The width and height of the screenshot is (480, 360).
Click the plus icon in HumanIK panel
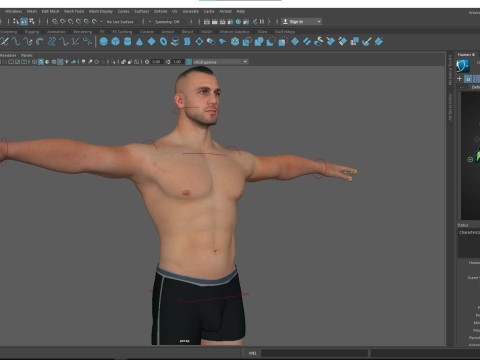click(459, 79)
